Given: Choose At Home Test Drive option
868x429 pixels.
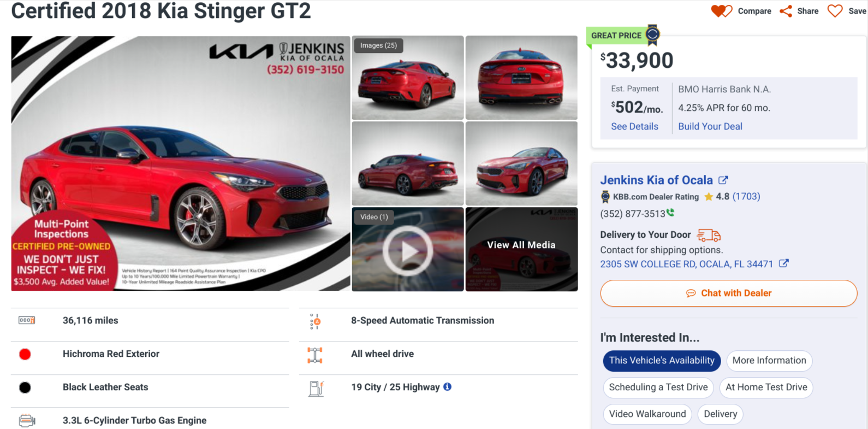Looking at the screenshot, I should 766,387.
